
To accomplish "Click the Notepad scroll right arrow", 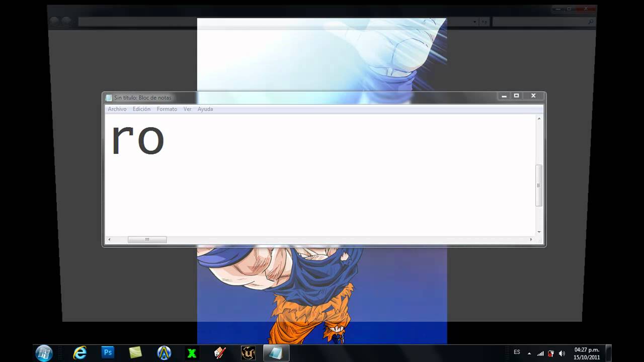I will [531, 240].
